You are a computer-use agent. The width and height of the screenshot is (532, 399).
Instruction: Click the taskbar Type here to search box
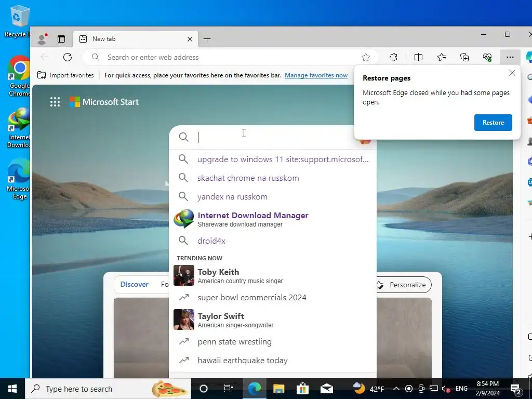(108, 389)
